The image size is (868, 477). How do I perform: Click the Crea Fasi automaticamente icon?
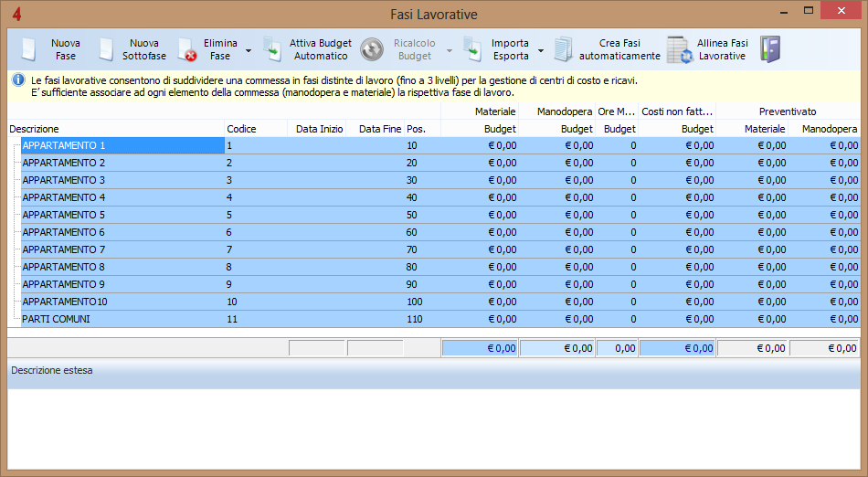pyautogui.click(x=563, y=49)
